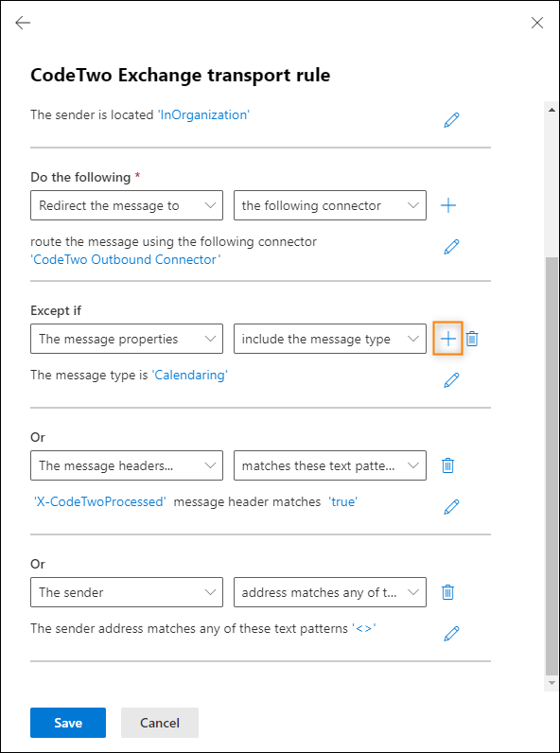Click the 'X-CodeTwoProcessed' header link
This screenshot has width=560, height=753.
point(100,501)
